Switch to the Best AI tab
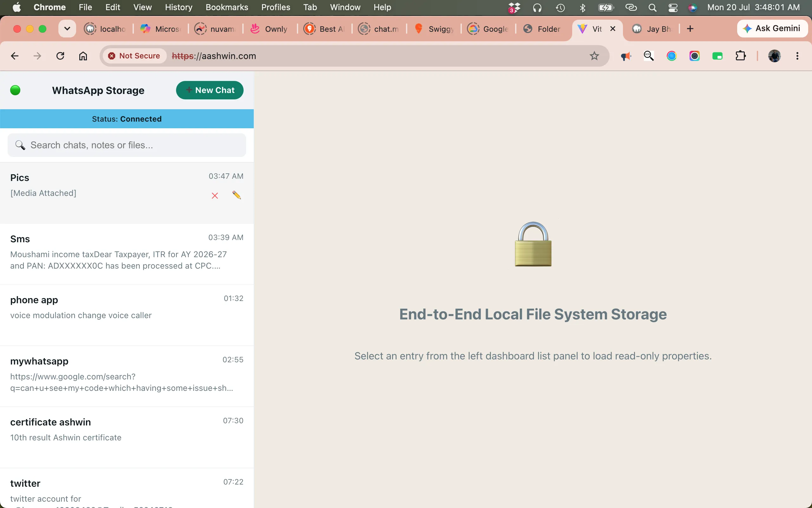Screen dimensions: 812x508 pos(324,29)
